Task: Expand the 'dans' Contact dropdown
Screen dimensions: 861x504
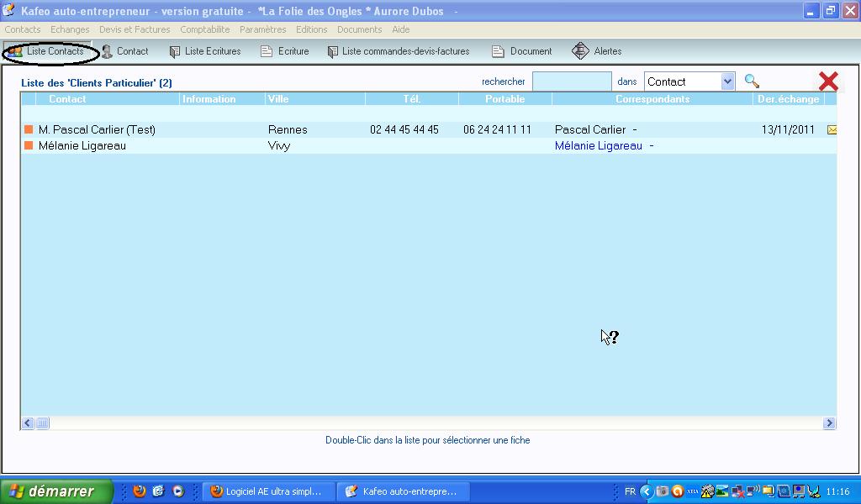Action: [x=727, y=81]
